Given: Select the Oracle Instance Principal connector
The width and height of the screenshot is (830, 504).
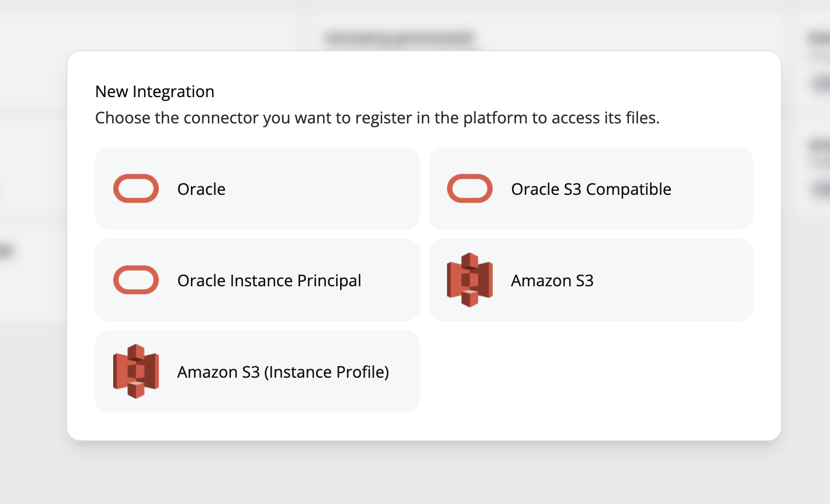Looking at the screenshot, I should point(257,280).
